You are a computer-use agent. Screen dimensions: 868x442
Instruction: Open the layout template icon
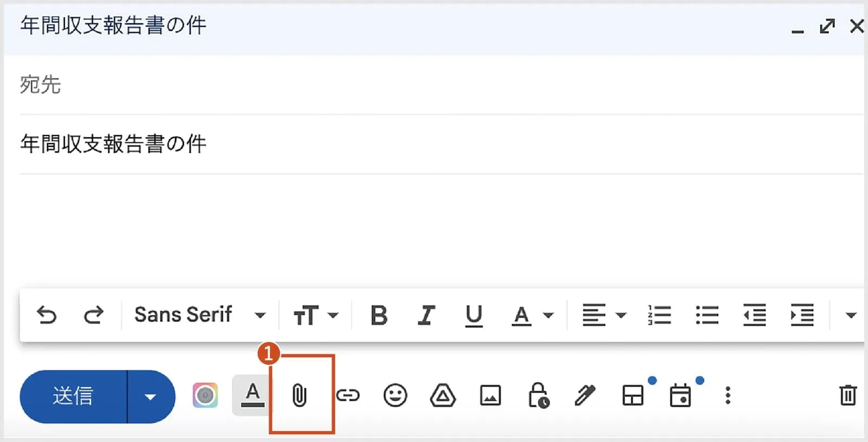pyautogui.click(x=633, y=395)
